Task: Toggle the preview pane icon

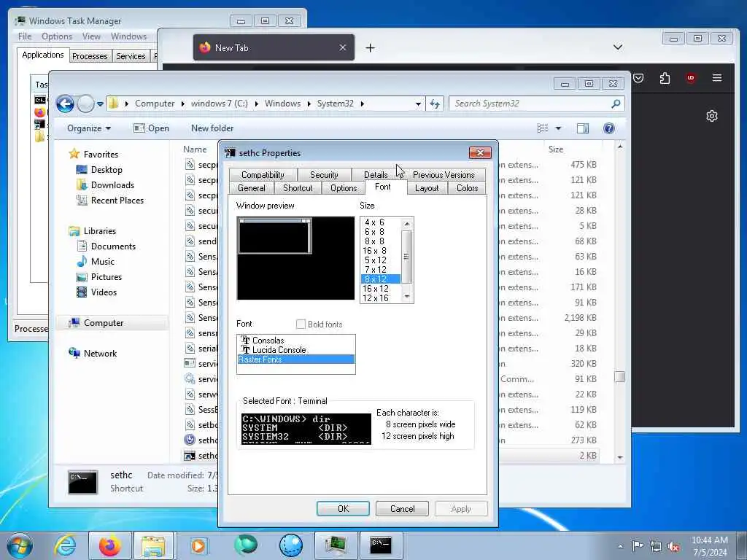Action: click(x=583, y=128)
